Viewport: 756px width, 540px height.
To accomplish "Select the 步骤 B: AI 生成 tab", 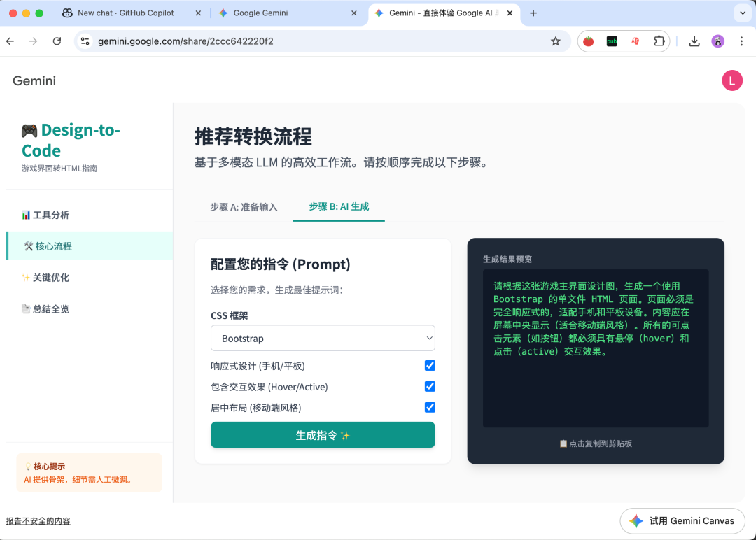I will pos(339,206).
